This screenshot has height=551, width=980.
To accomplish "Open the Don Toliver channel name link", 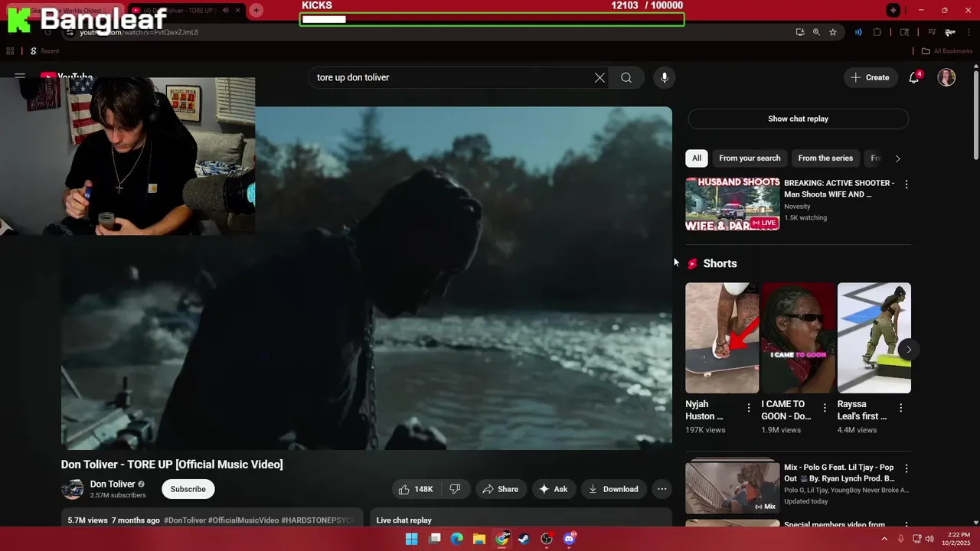I will tap(113, 484).
